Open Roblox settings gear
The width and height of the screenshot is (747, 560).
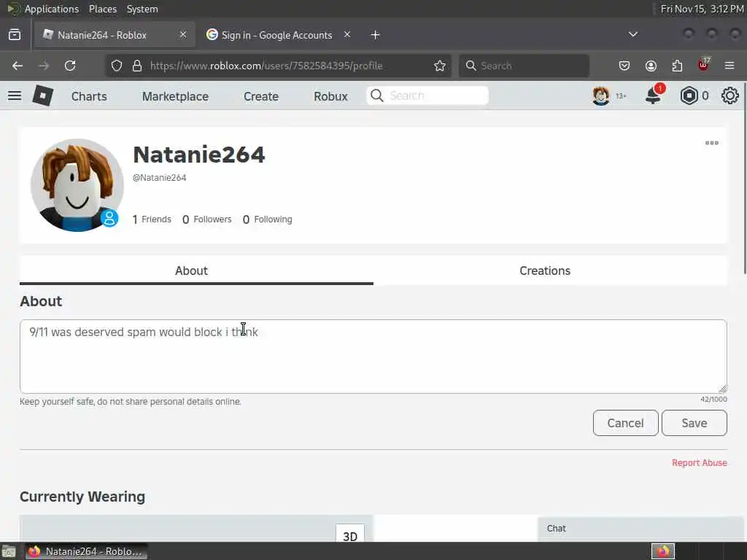[729, 96]
